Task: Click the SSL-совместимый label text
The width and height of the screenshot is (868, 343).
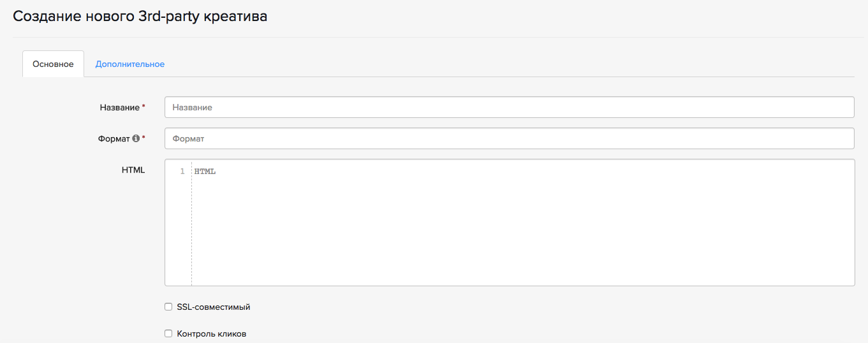Action: pos(213,307)
